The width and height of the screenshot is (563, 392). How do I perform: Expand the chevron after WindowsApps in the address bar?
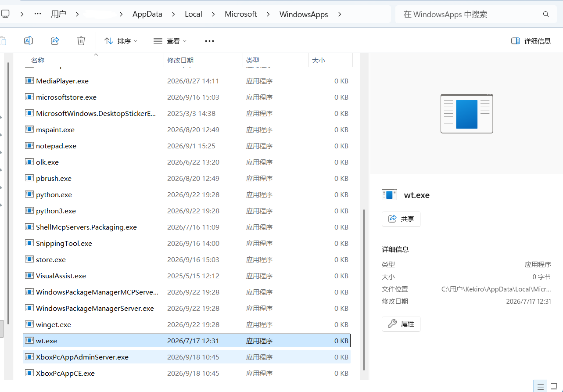[x=339, y=14]
